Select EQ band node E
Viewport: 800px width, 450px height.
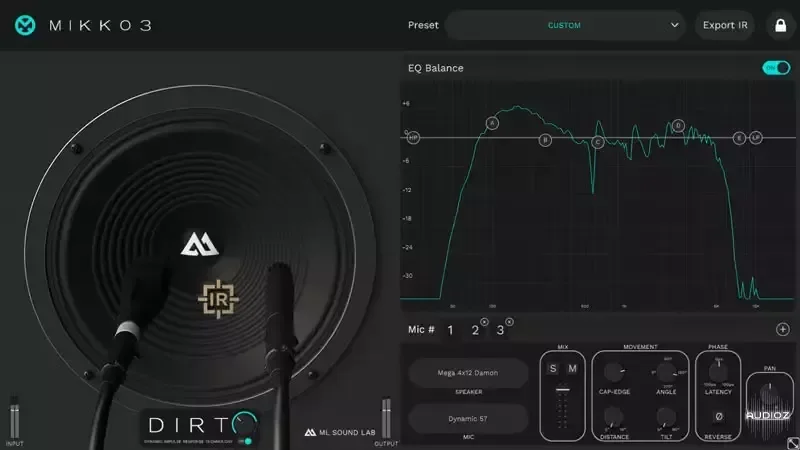[739, 138]
